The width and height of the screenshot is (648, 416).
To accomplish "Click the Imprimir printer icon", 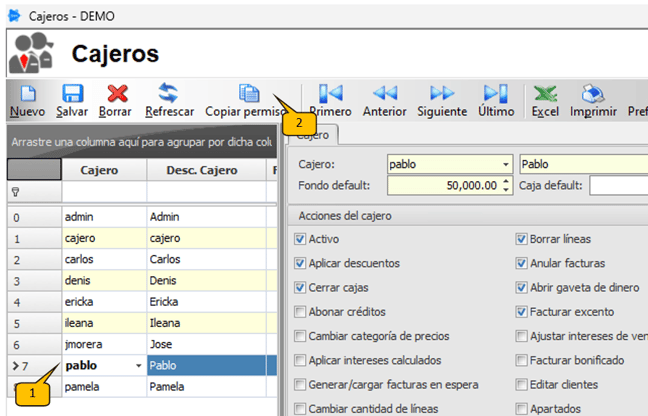I will pyautogui.click(x=593, y=93).
